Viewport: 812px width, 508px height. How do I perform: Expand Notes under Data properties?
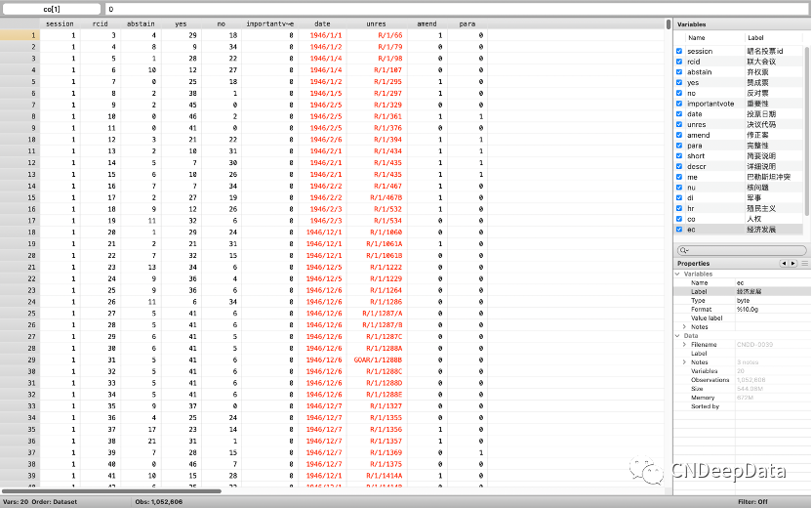coord(684,361)
